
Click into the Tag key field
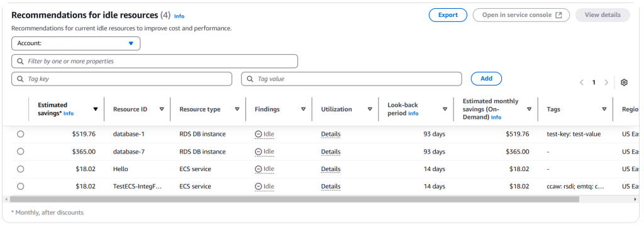(121, 79)
